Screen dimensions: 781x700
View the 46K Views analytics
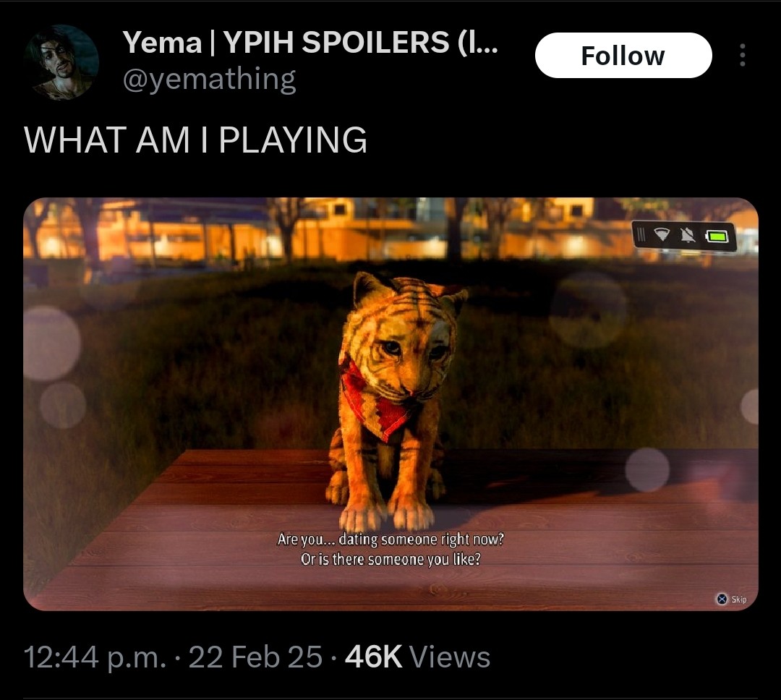click(x=417, y=657)
